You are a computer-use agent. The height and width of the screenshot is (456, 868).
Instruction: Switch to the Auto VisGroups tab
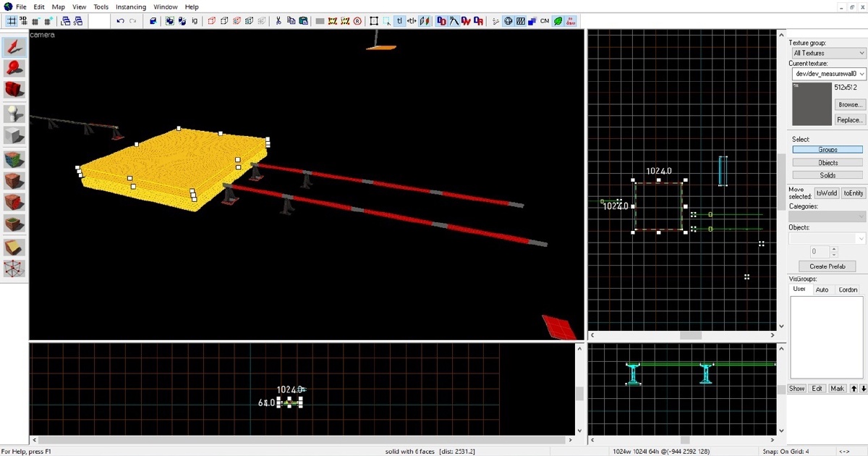point(822,290)
